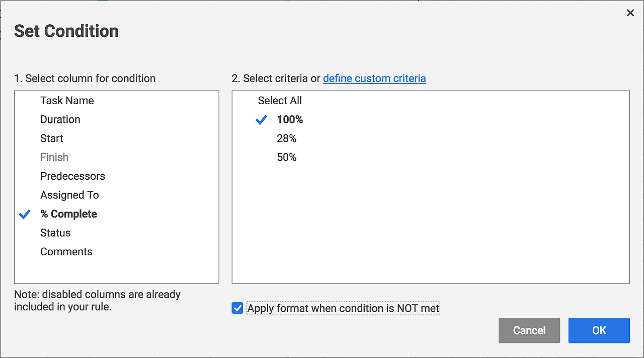This screenshot has height=358, width=644.
Task: Close the Set Condition dialog
Action: click(x=630, y=13)
